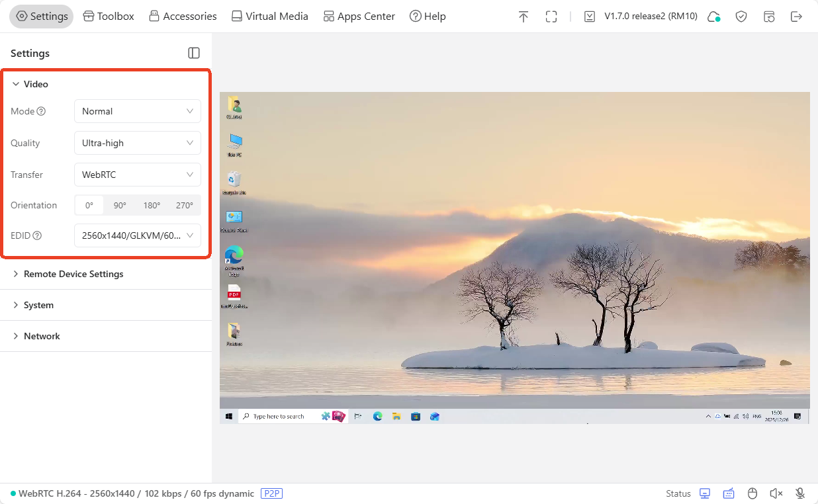Viewport: 818px width, 504px height.
Task: Select the 90° screen orientation
Action: tap(119, 205)
